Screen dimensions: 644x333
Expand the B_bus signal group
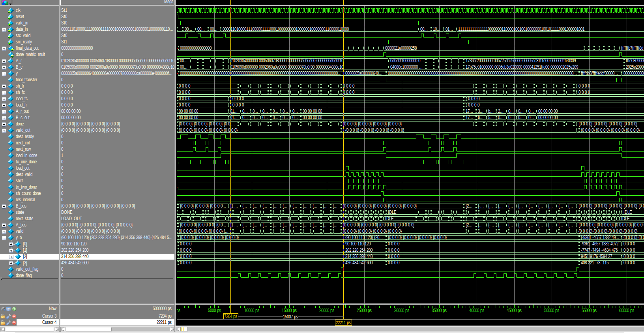[4, 206]
